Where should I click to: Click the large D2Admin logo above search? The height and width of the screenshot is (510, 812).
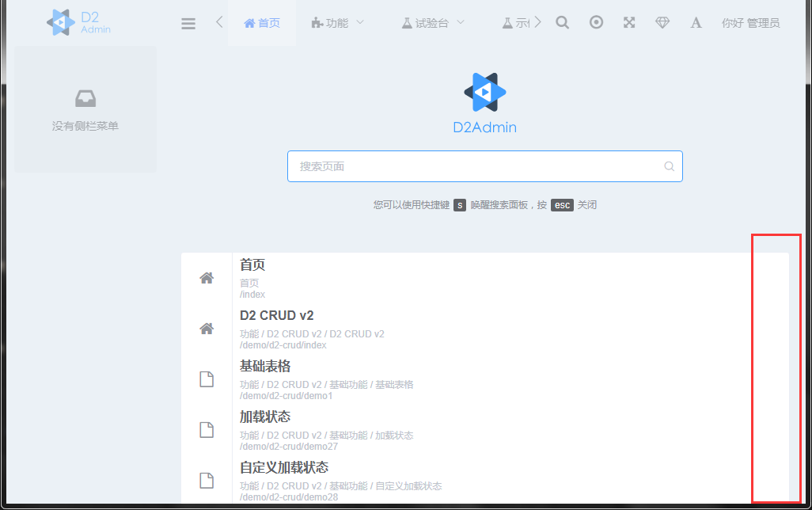[x=484, y=104]
